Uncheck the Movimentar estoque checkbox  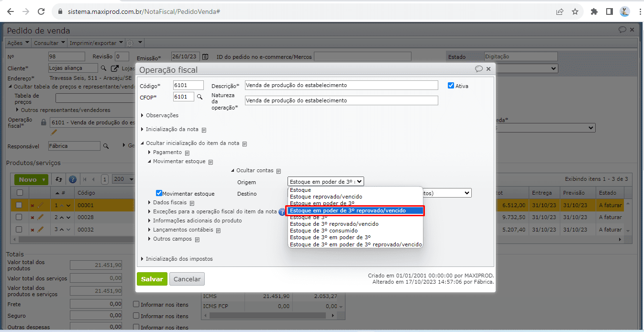tap(159, 193)
